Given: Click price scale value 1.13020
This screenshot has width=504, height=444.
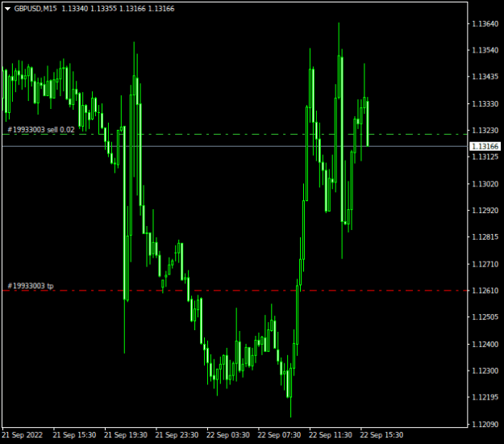Looking at the screenshot, I should [485, 184].
